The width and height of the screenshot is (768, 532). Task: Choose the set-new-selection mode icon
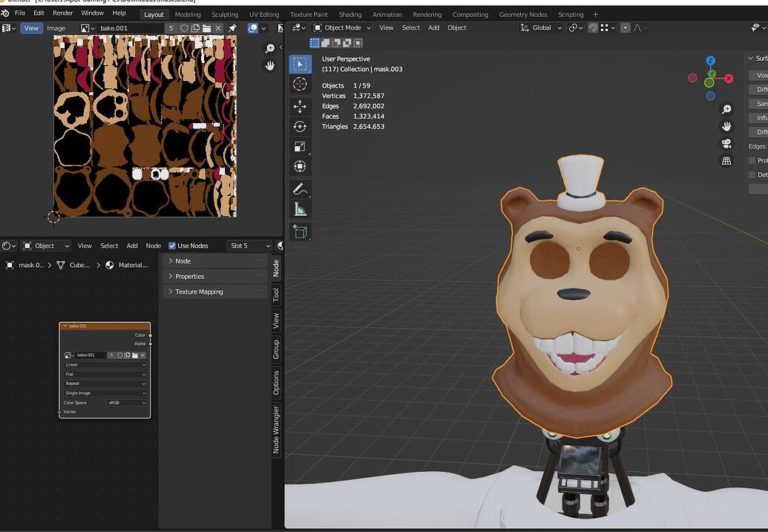point(315,43)
